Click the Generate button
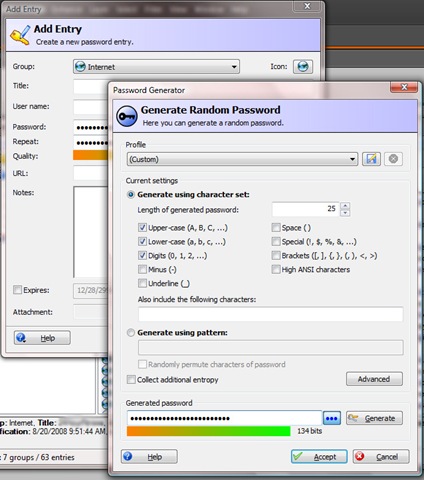Screen dimensions: 424x480 click(374, 418)
